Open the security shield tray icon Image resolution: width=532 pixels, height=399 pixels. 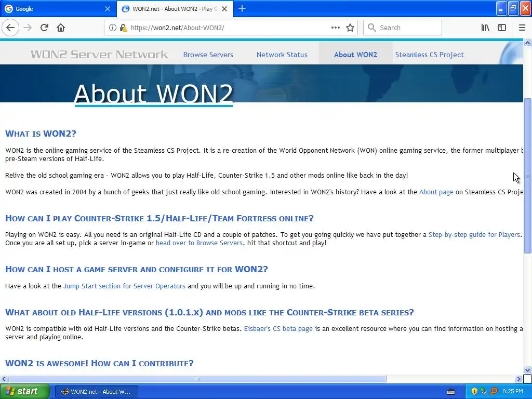pos(474,392)
